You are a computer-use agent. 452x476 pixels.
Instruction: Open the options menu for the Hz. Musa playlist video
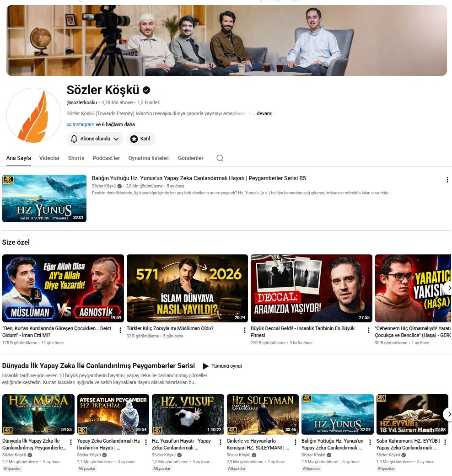[x=71, y=442]
